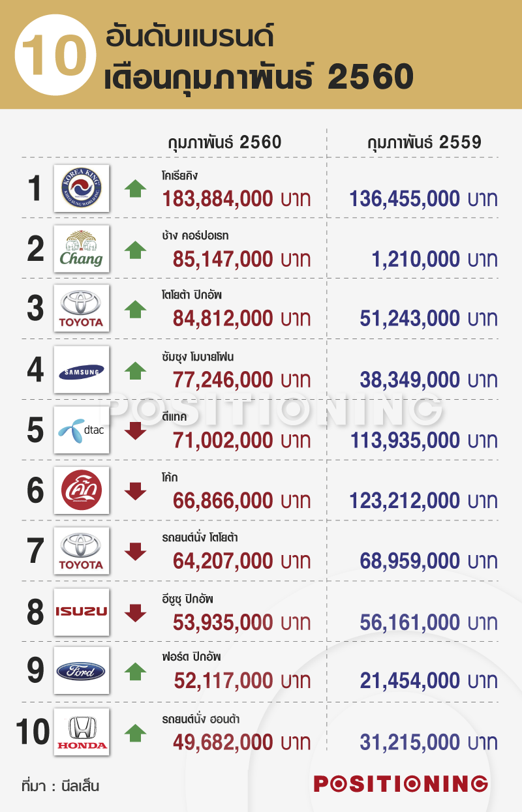Click the Toyota logo in rank 3
Viewport: 522px width, 812px height.
tap(82, 309)
